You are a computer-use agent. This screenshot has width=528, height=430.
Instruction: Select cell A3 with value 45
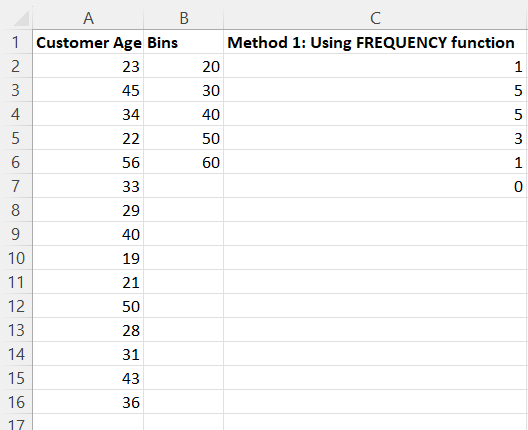[88, 90]
